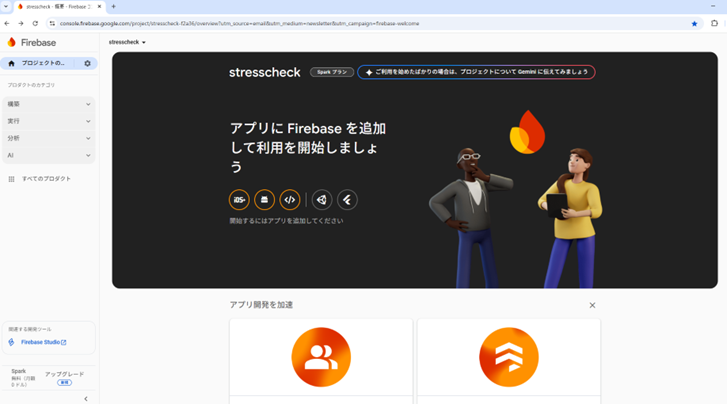Tell Gemini about your project banner
Viewport: 727px width, 404px height.
tap(477, 72)
